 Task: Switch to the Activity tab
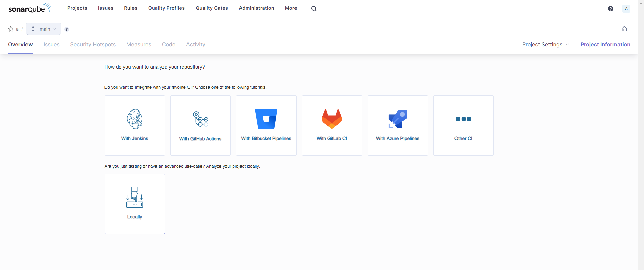pos(196,44)
